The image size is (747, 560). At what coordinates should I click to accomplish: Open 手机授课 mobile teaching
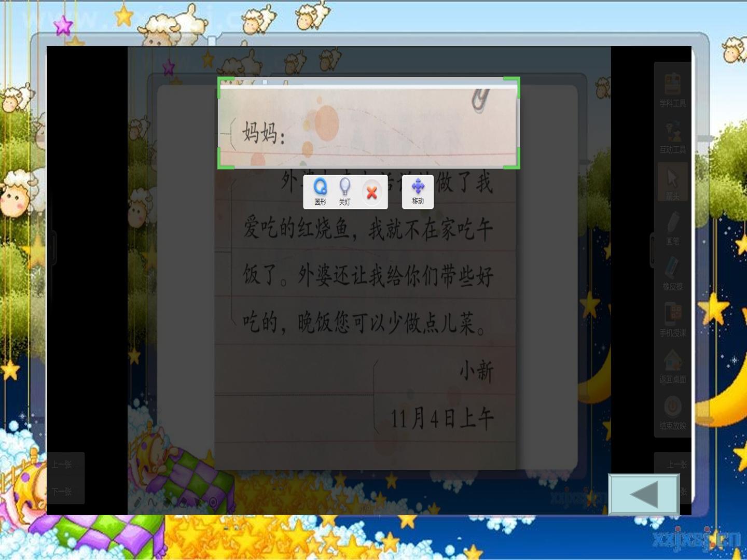(x=672, y=319)
